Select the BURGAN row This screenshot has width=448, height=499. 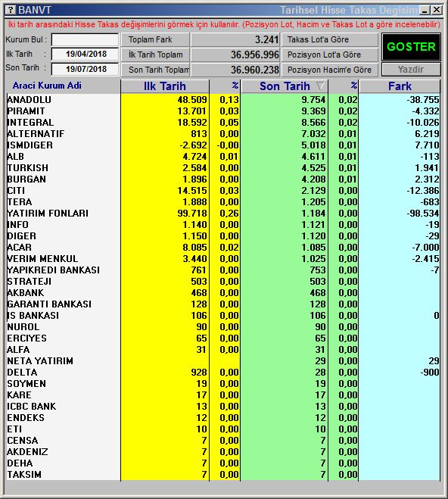[x=223, y=179]
